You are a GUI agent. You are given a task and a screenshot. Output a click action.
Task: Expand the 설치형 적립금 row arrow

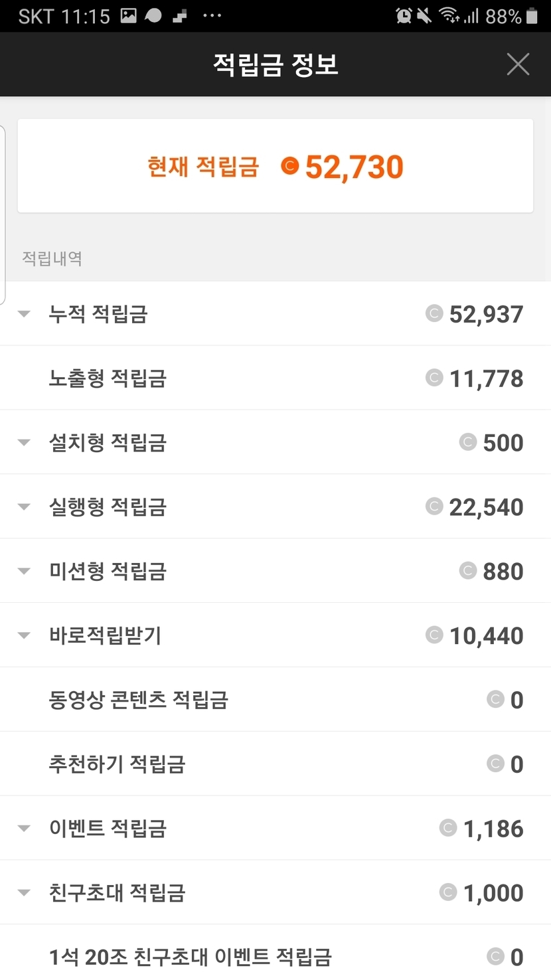tap(25, 443)
